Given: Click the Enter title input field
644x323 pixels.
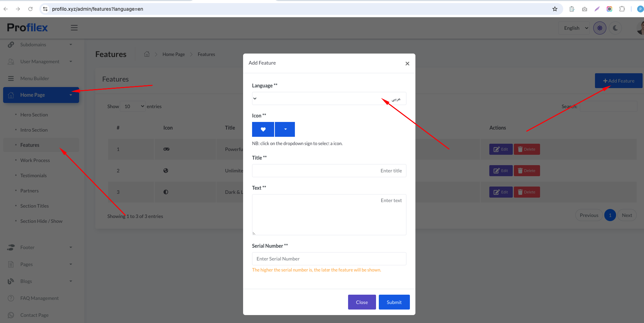Looking at the screenshot, I should [329, 171].
